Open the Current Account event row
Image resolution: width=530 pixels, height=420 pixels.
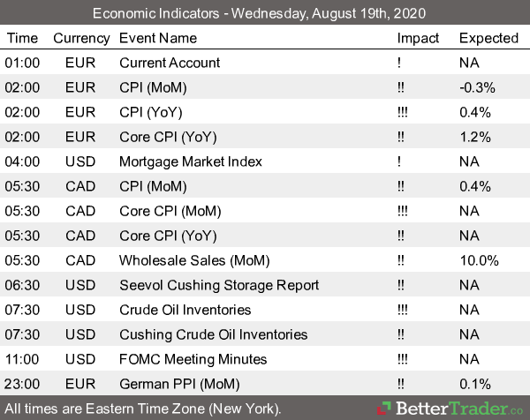click(170, 63)
